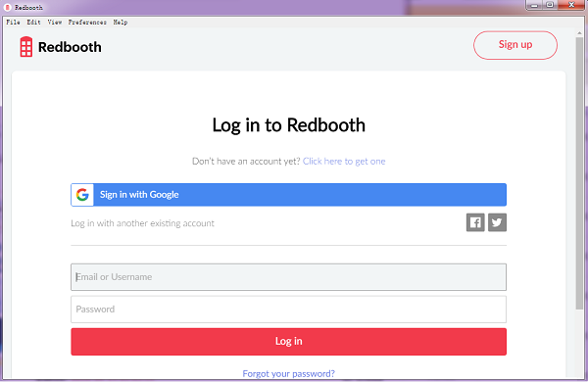This screenshot has height=382, width=588.
Task: Click the Redbooth phone booth logo icon
Action: point(25,47)
